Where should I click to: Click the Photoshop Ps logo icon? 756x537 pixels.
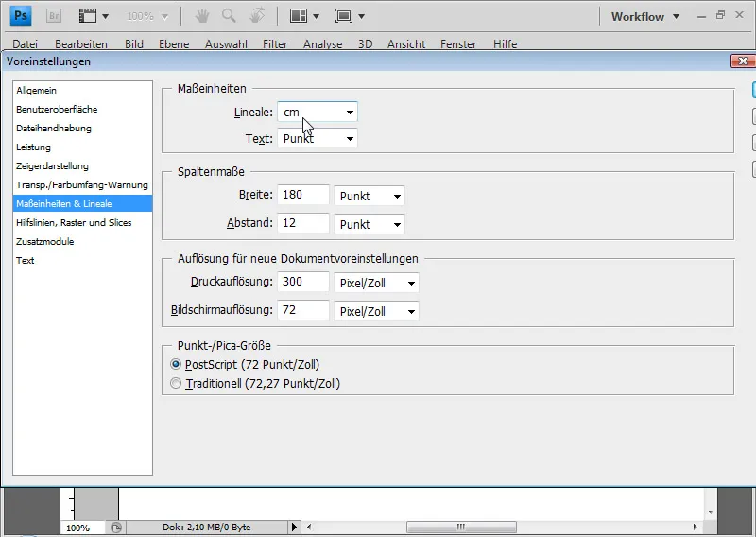(x=21, y=16)
